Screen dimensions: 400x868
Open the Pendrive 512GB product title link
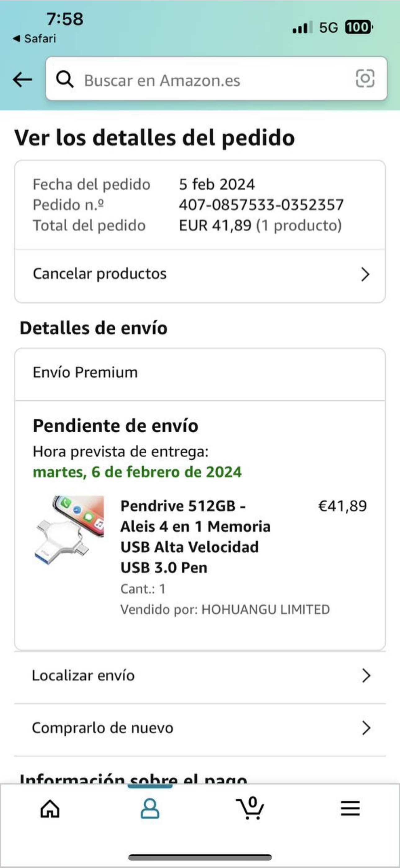click(195, 536)
